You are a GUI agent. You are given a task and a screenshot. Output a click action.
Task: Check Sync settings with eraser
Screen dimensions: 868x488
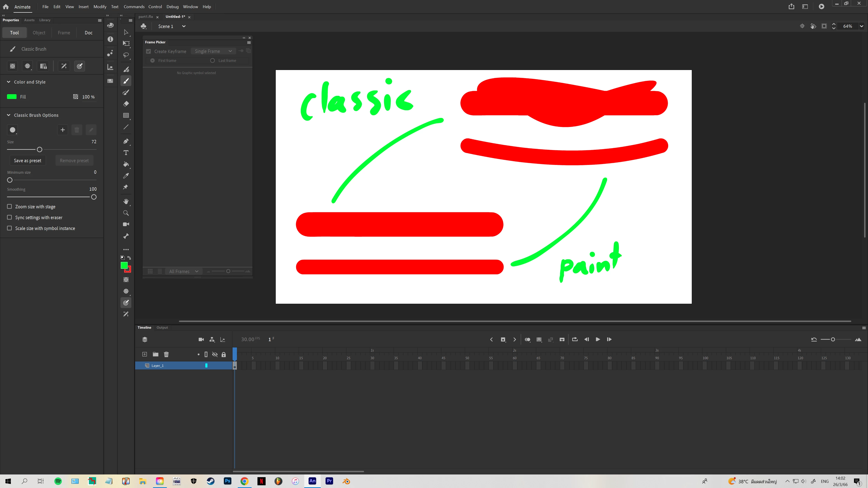(9, 218)
